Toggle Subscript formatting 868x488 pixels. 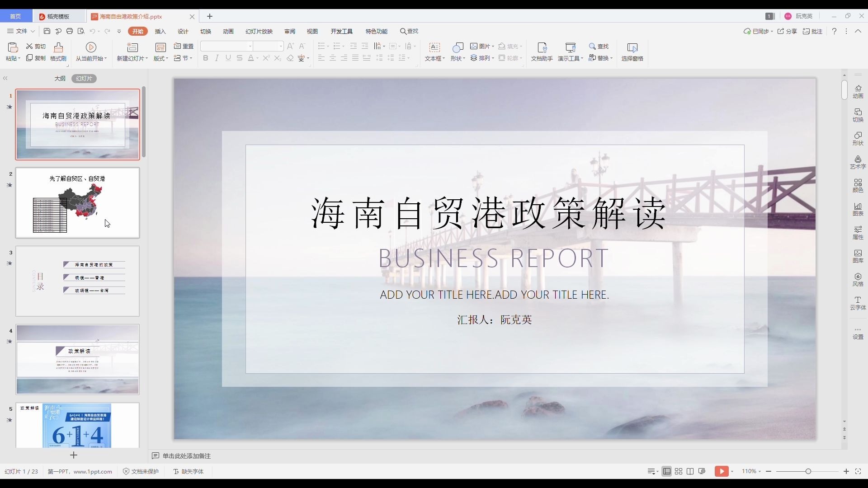click(x=278, y=58)
